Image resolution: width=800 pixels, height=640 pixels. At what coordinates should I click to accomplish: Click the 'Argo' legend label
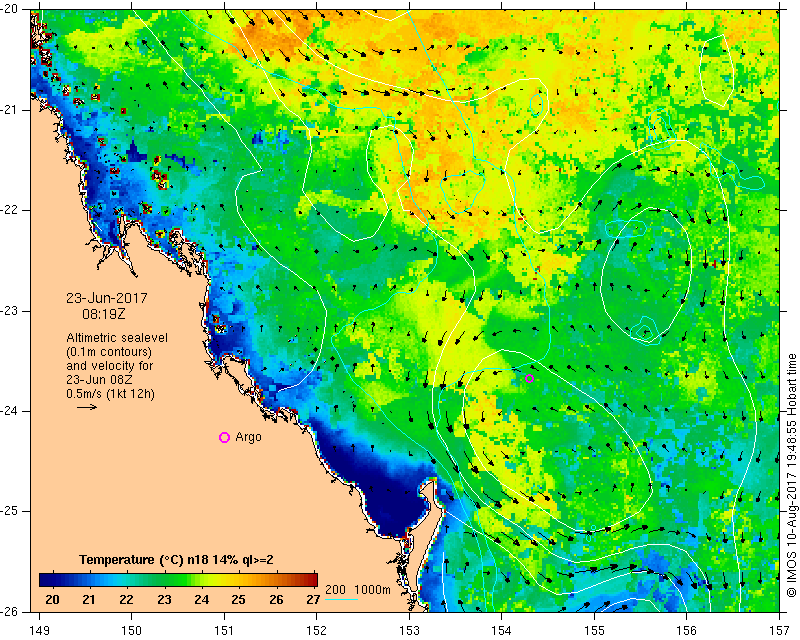(248, 437)
